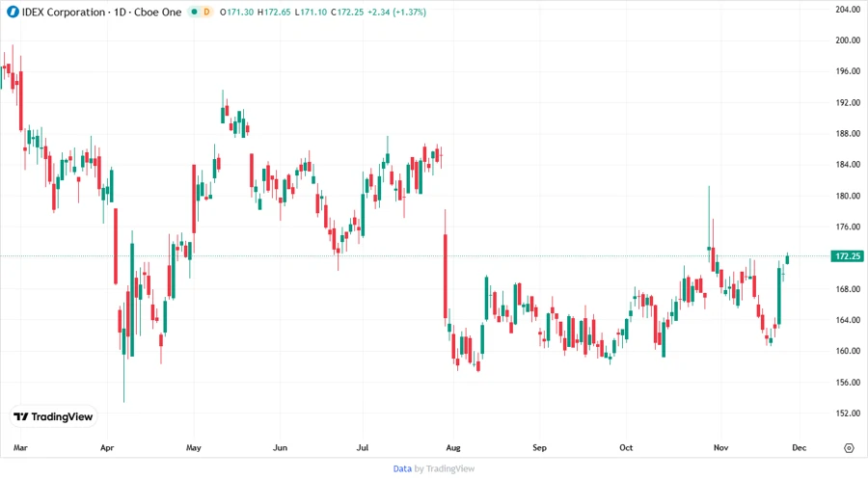Click the Jun label on time axis
The width and height of the screenshot is (868, 480).
pos(280,448)
